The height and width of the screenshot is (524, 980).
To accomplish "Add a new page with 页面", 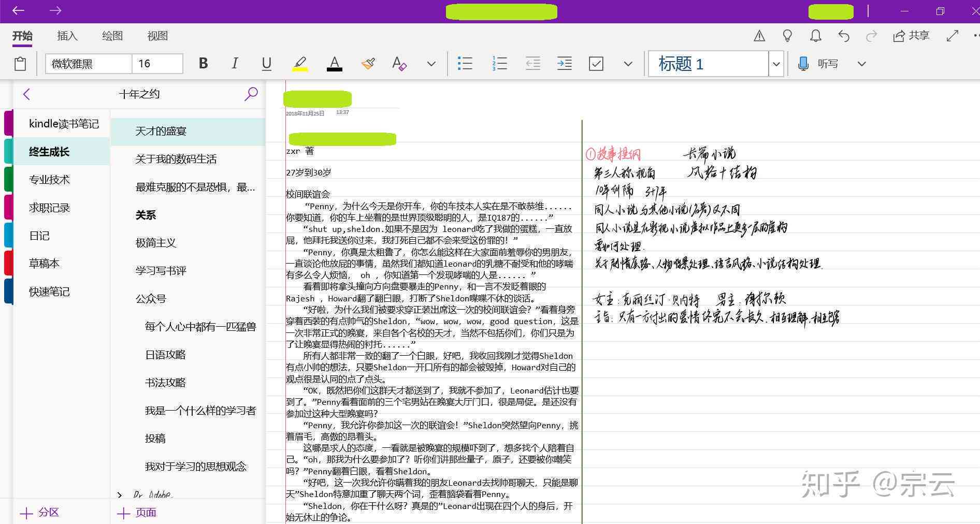I will click(x=137, y=513).
